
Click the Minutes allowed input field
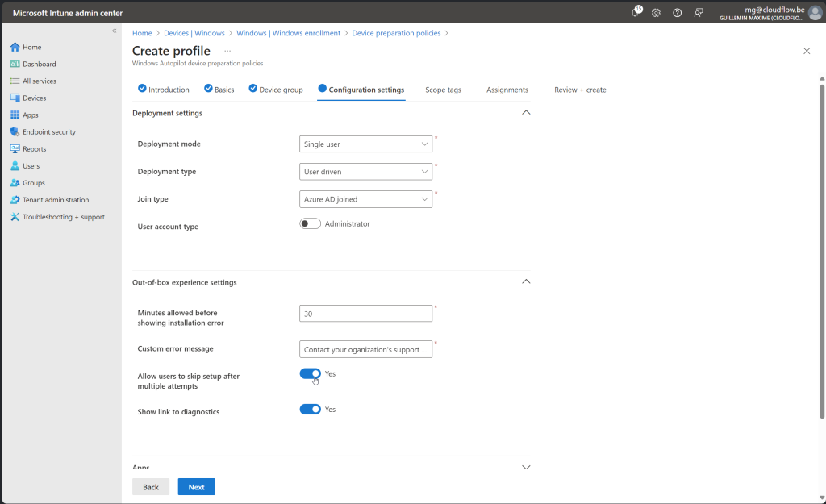pos(365,314)
